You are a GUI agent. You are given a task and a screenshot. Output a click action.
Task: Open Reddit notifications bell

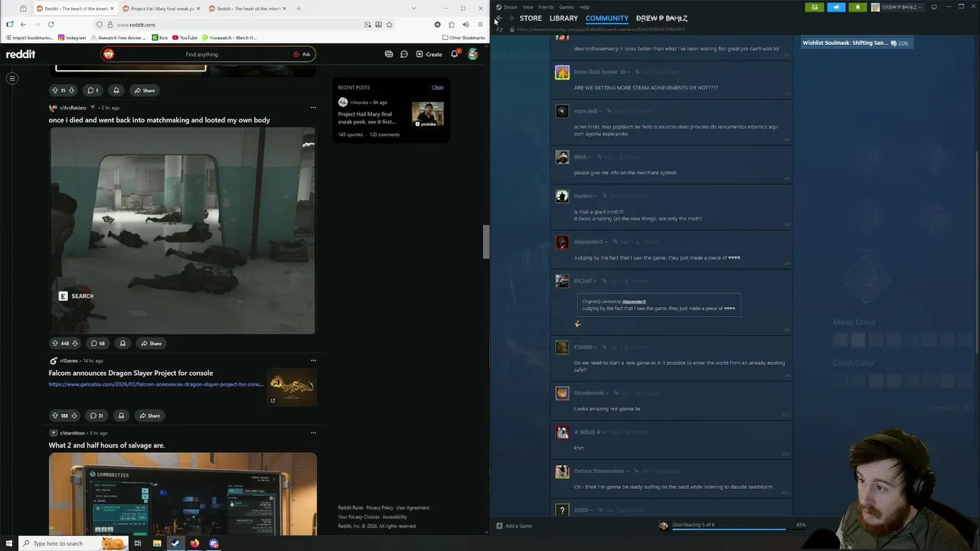pos(454,54)
